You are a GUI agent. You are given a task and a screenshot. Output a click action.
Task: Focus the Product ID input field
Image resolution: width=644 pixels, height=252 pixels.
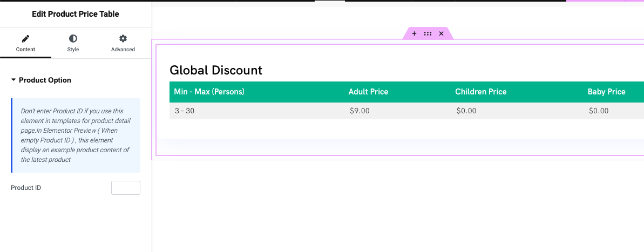coord(126,188)
